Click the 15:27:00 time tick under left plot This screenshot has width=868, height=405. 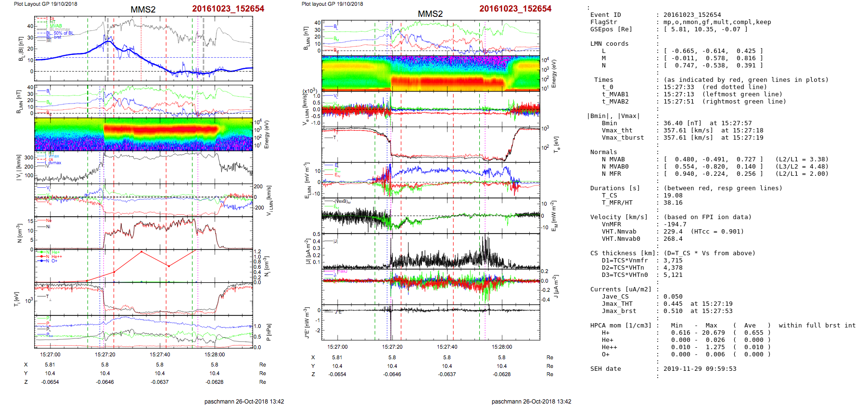pyautogui.click(x=51, y=354)
